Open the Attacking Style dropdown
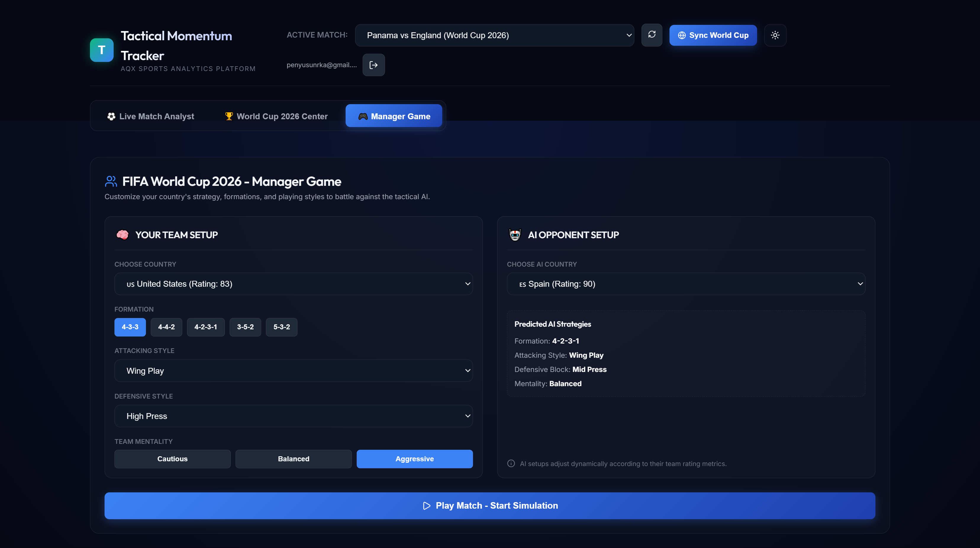 (x=293, y=371)
